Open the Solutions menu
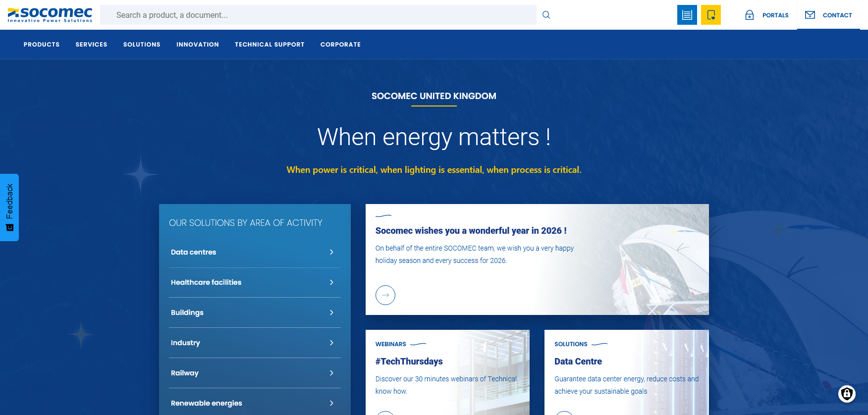This screenshot has height=415, width=868. click(142, 45)
